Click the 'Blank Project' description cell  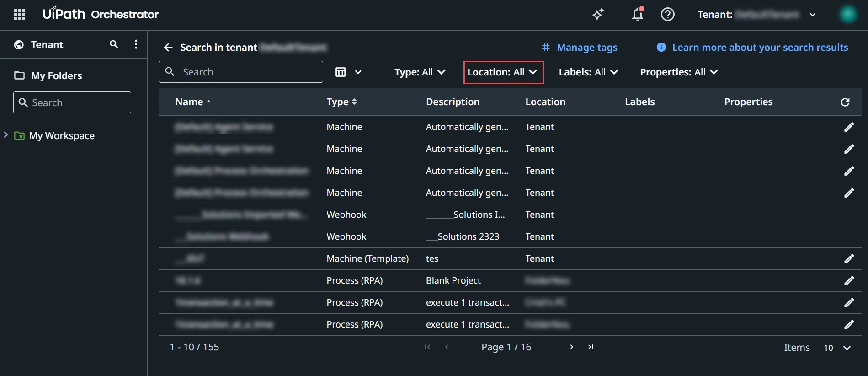pos(453,281)
